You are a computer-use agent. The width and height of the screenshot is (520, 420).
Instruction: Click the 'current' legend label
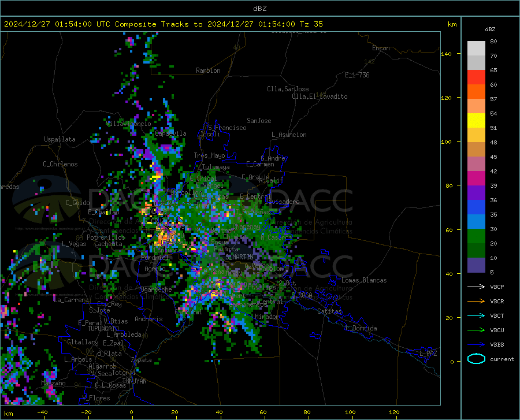(502, 359)
